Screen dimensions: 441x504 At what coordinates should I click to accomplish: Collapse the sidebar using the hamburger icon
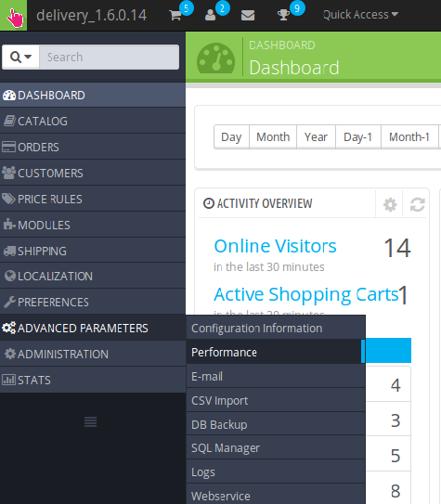pos(90,421)
